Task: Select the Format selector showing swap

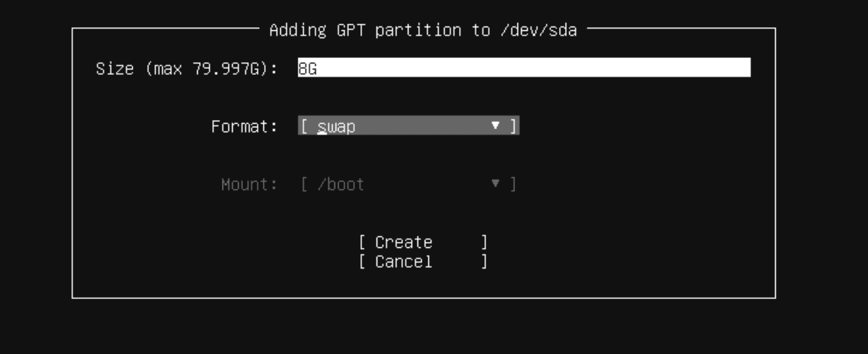Action: 407,125
